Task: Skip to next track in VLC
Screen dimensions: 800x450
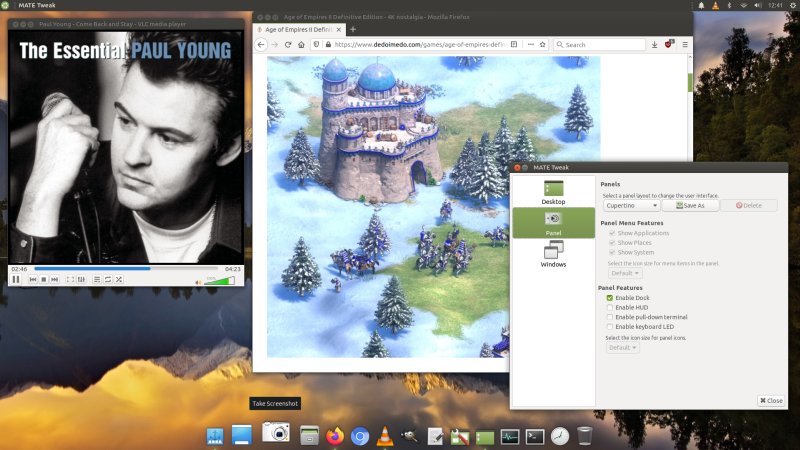Action: (x=55, y=280)
